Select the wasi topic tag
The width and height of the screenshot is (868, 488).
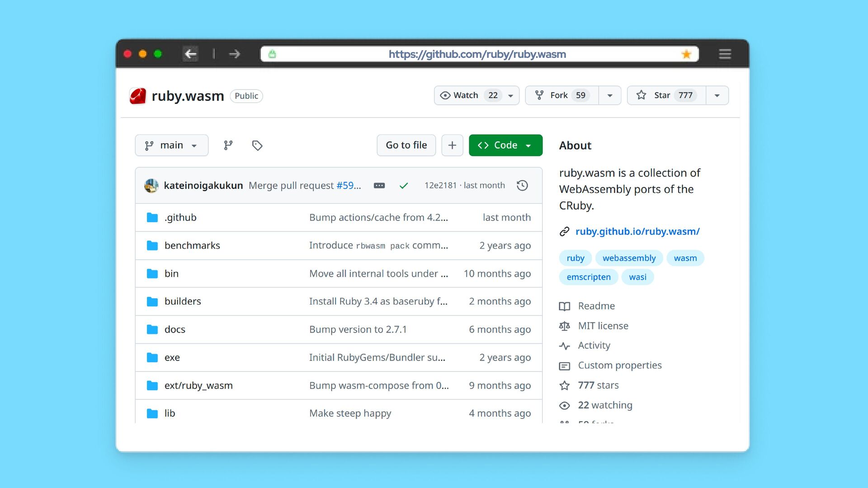637,277
